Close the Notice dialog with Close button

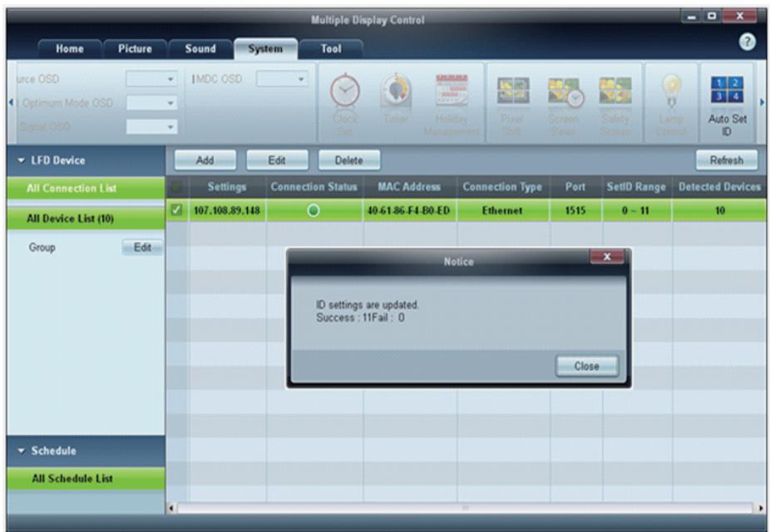[587, 366]
